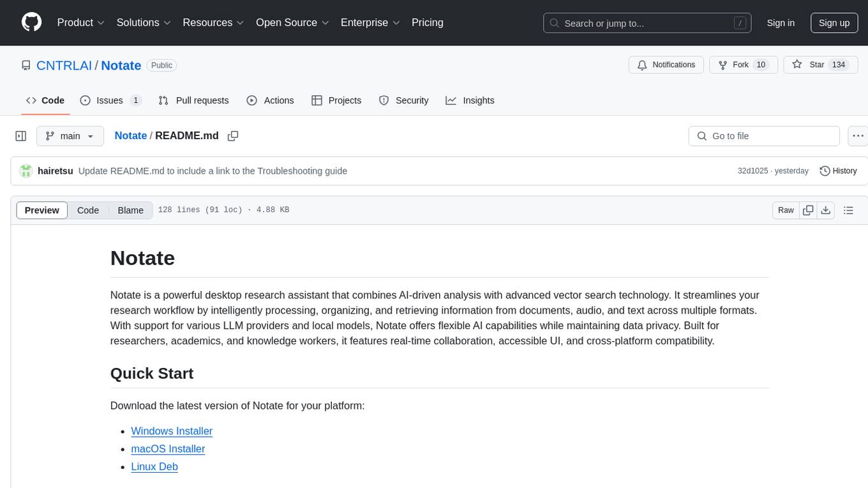Focus the Search or jump to field
Image resolution: width=868 pixels, height=488 pixels.
[x=648, y=23]
